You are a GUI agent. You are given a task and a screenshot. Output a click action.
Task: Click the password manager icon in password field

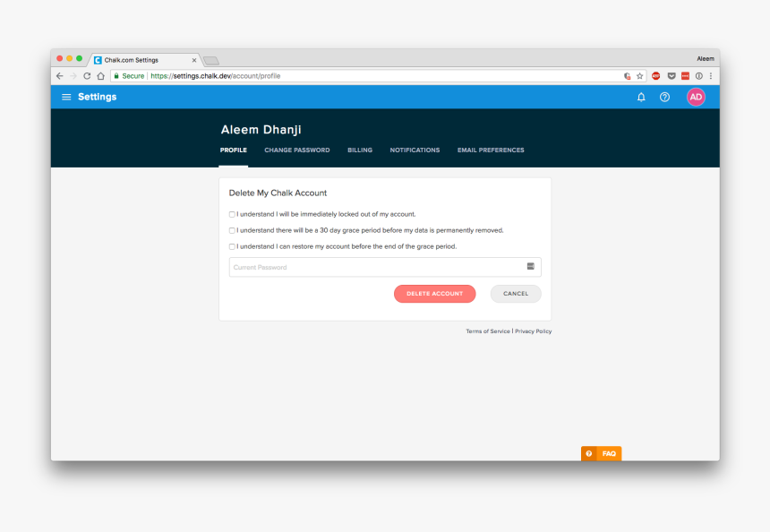(x=530, y=266)
